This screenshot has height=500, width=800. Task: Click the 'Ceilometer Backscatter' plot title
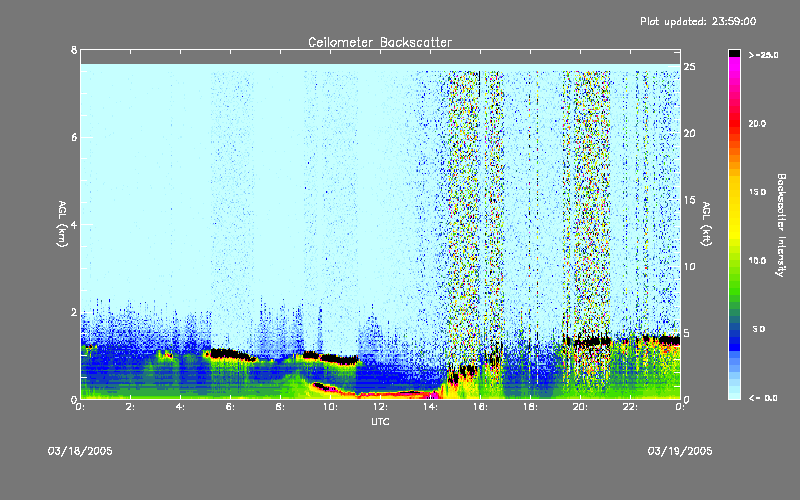[380, 42]
